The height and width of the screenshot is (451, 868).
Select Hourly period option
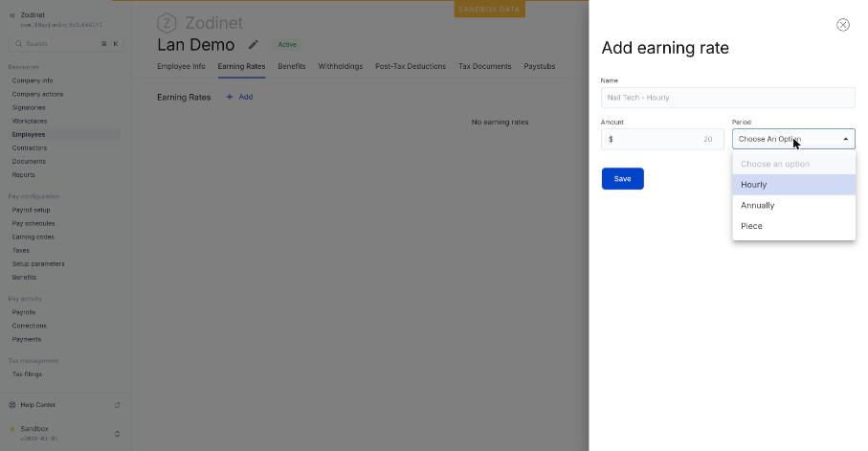pyautogui.click(x=793, y=185)
